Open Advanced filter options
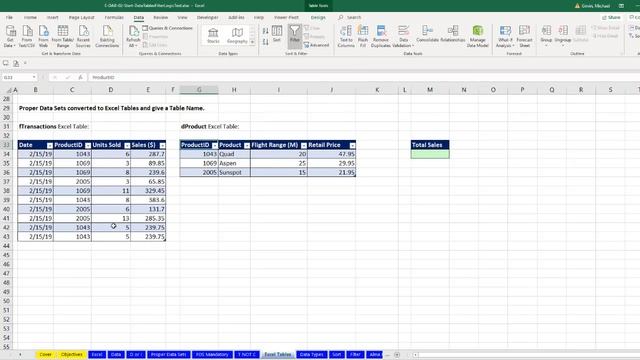This screenshot has width=640, height=360. pyautogui.click(x=316, y=45)
